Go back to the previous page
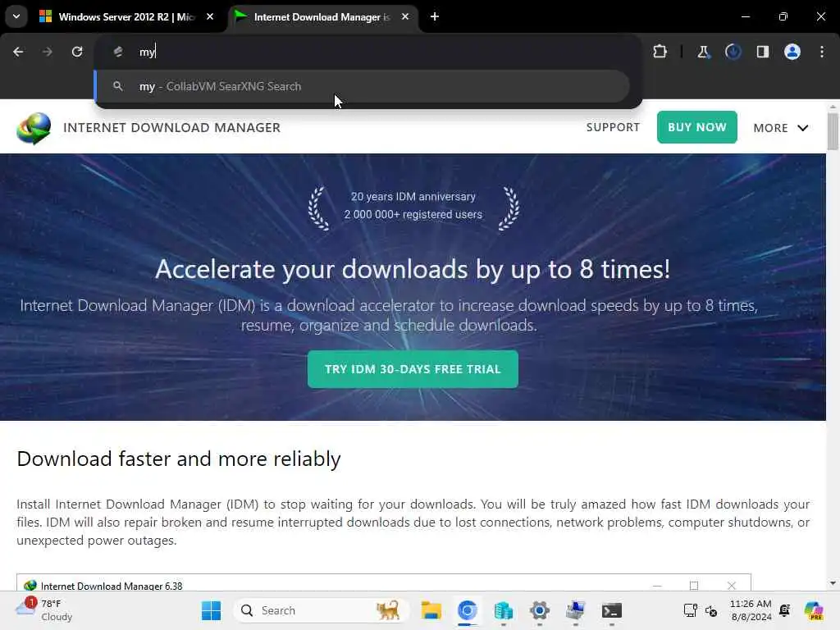This screenshot has height=630, width=840. (x=18, y=52)
